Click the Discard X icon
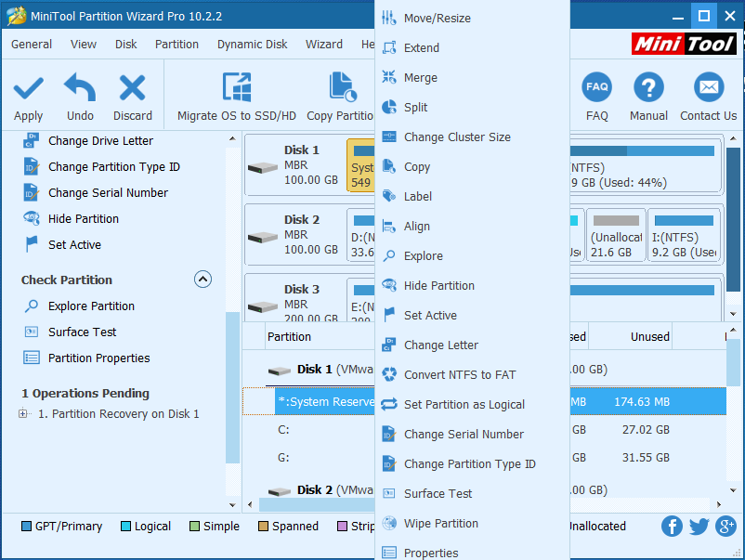The height and width of the screenshot is (560, 745). pyautogui.click(x=132, y=87)
